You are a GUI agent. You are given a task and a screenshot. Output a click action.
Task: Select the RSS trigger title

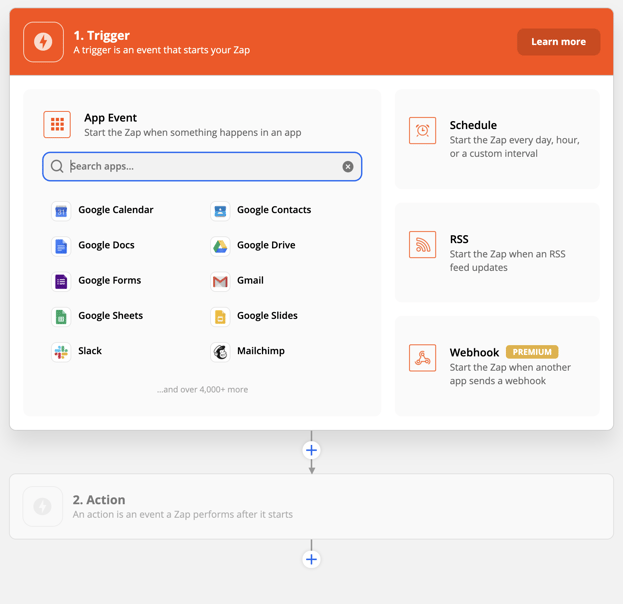click(459, 239)
